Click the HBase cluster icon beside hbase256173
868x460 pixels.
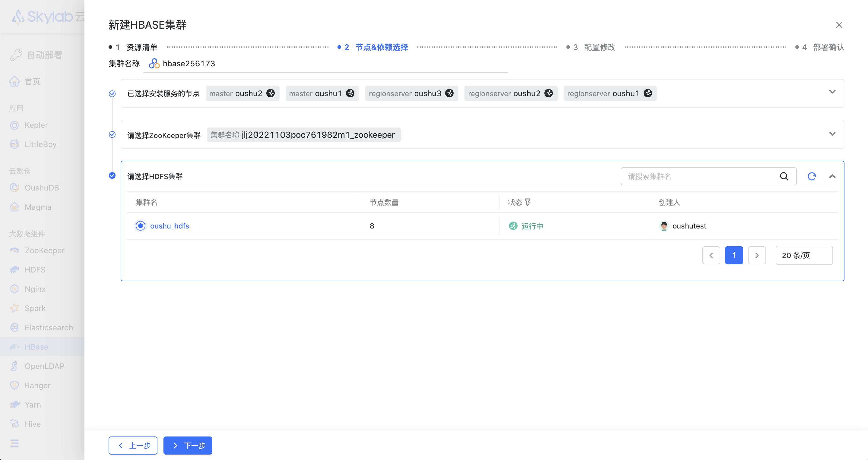(154, 63)
